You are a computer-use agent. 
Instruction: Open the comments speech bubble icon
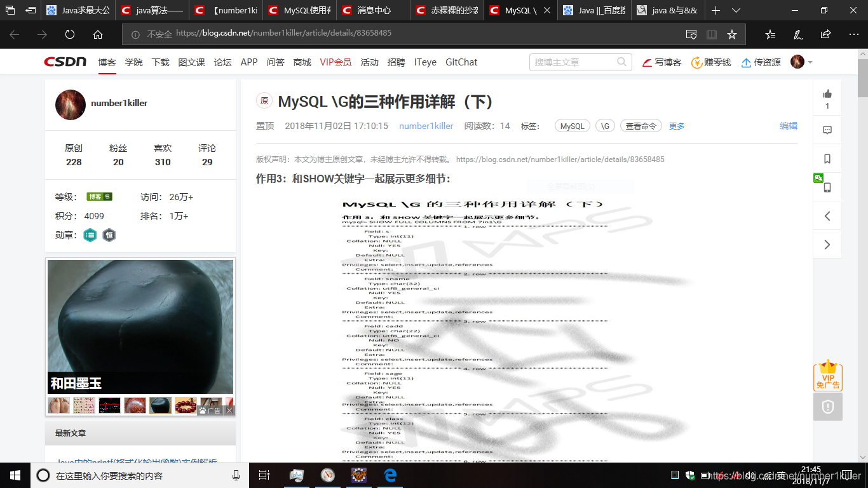pos(827,130)
